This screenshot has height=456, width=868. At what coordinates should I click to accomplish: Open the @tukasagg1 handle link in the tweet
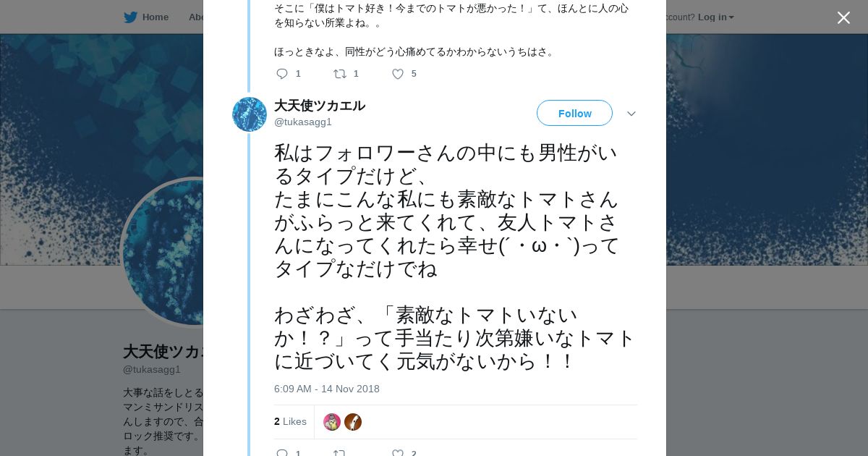[x=303, y=122]
